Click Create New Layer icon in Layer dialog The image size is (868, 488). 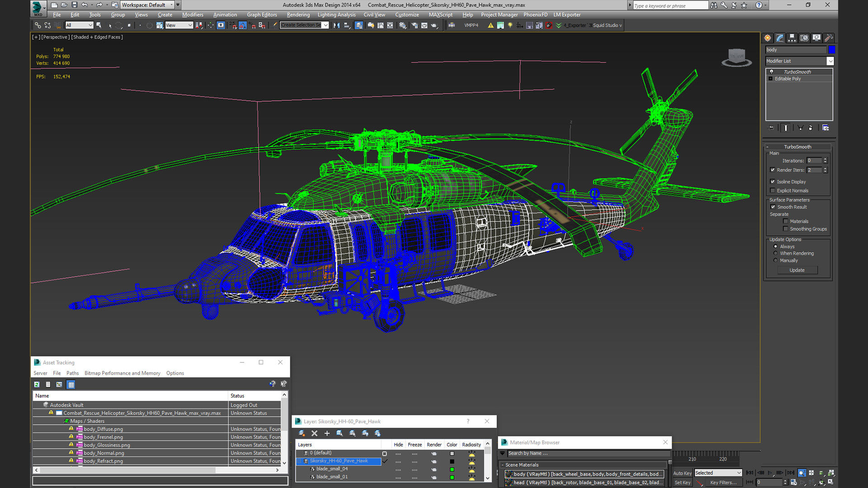[x=302, y=433]
